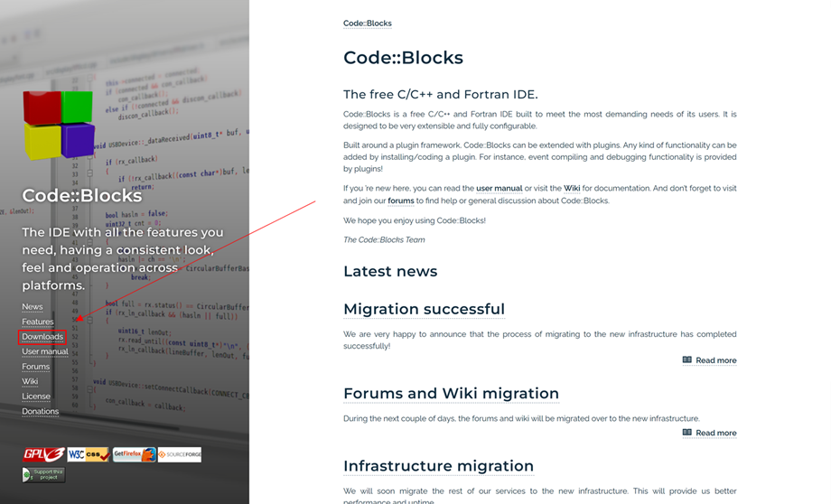The image size is (831, 504).
Task: Click the W3C CSS validation badge
Action: (89, 454)
